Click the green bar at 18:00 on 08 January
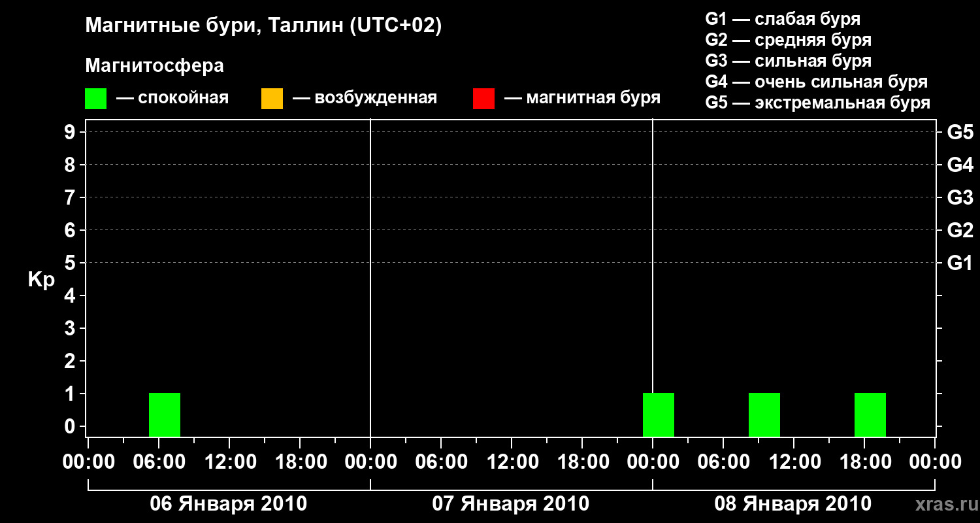Screen dimensions: 980x523 pos(870,414)
